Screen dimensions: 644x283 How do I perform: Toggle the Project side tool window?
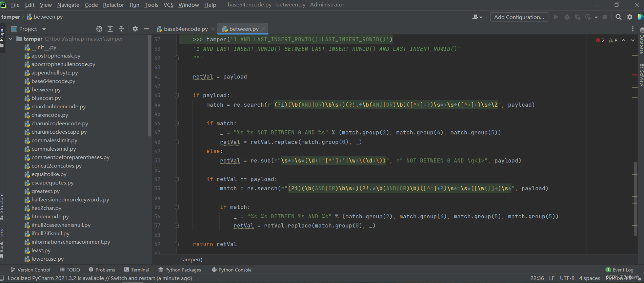pos(2,37)
